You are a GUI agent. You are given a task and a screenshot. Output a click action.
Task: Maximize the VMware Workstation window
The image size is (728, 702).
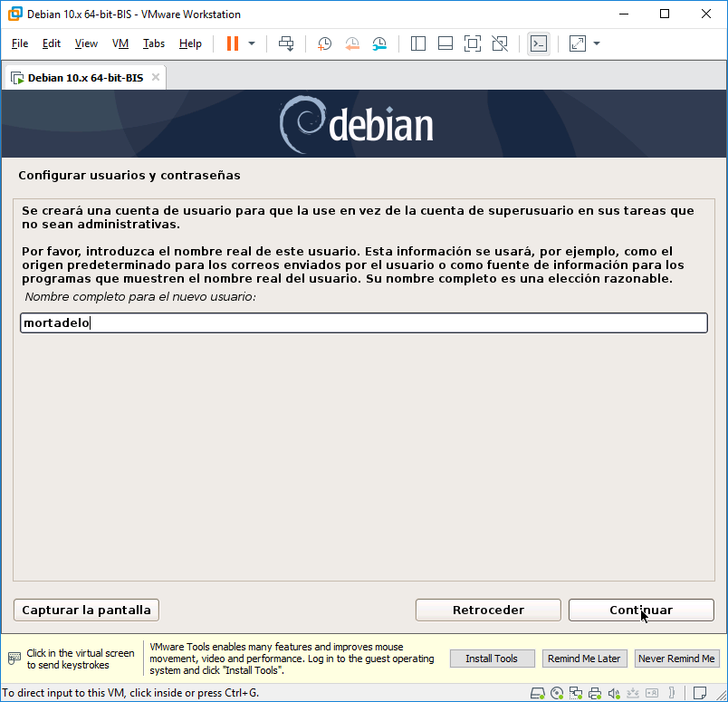click(x=665, y=14)
